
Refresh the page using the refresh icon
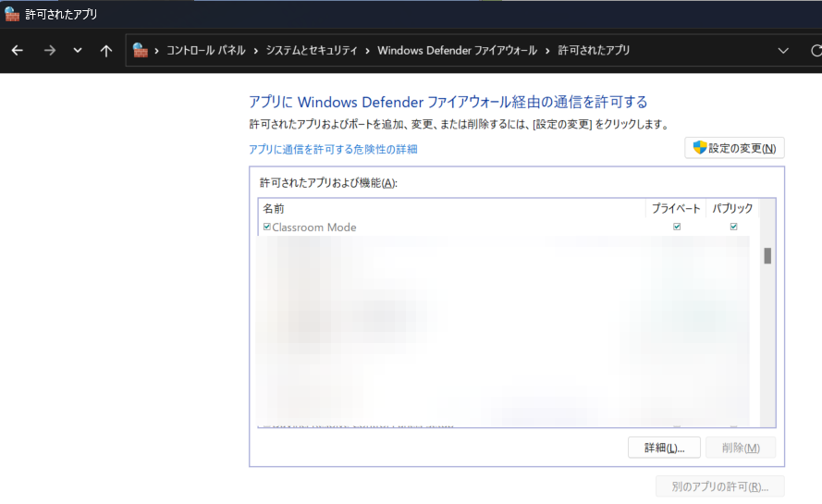[816, 50]
